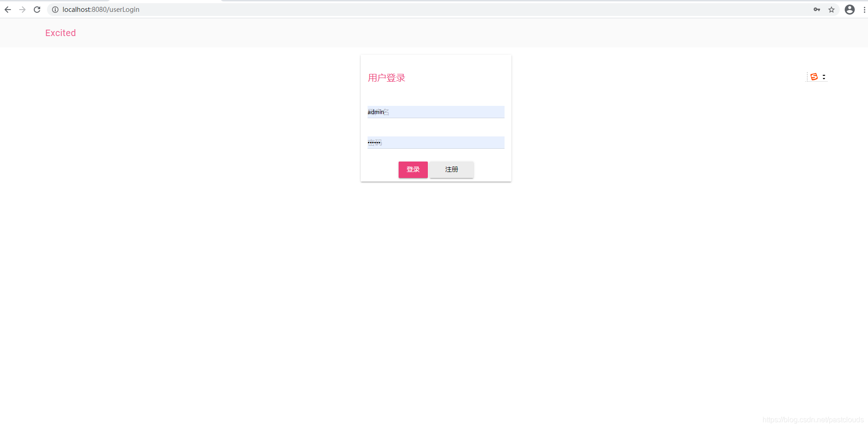The height and width of the screenshot is (428, 868).
Task: Click the 用户登录 card heading
Action: tap(387, 78)
